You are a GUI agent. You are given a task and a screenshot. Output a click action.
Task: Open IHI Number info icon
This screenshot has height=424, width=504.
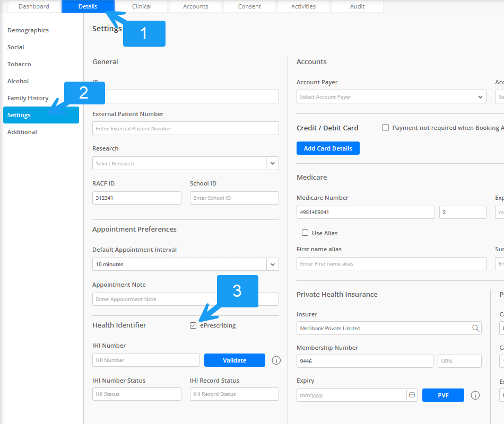pyautogui.click(x=276, y=360)
